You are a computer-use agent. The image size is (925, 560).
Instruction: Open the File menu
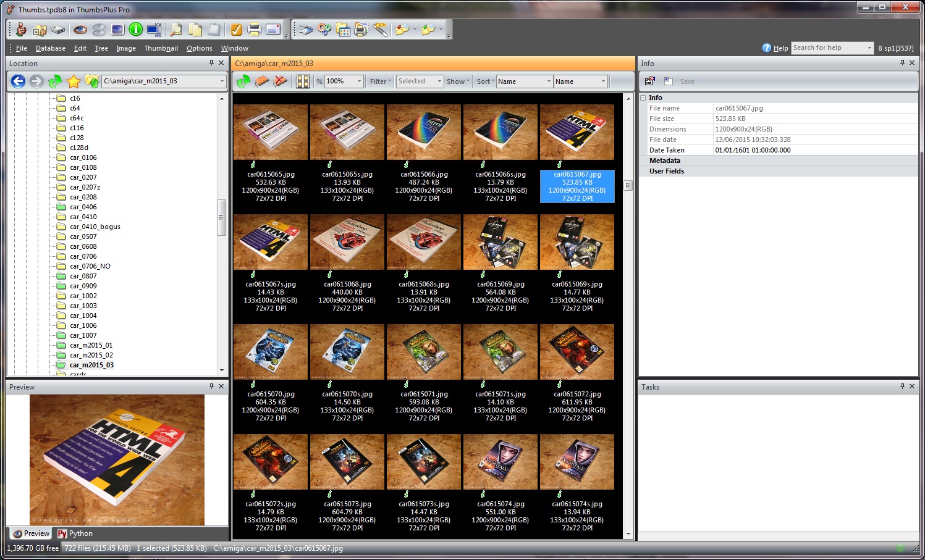click(x=21, y=48)
